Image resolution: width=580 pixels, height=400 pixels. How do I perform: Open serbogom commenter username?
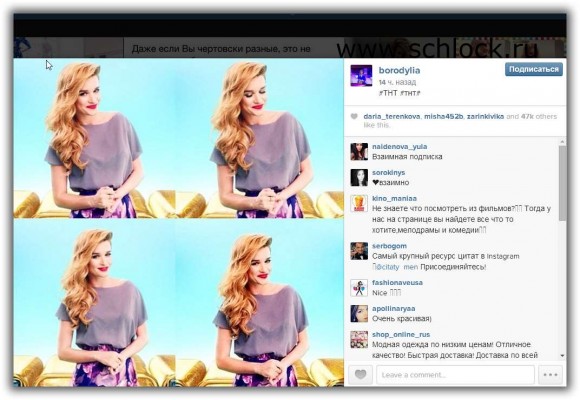(x=389, y=246)
